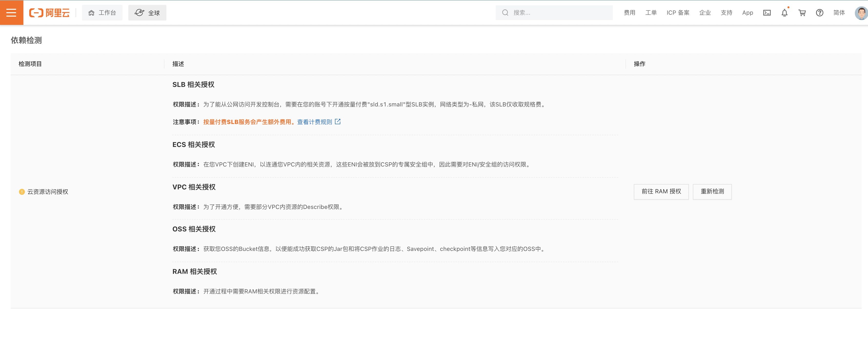Click the Alibaba Cloud logo

[50, 13]
